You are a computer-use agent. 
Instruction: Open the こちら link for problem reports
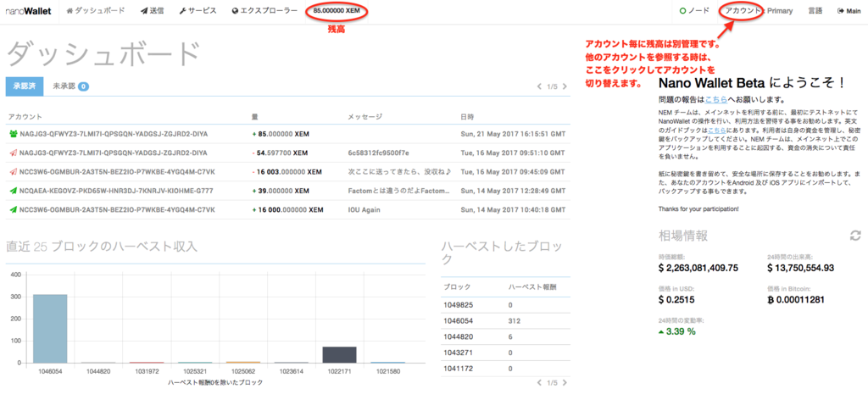715,100
